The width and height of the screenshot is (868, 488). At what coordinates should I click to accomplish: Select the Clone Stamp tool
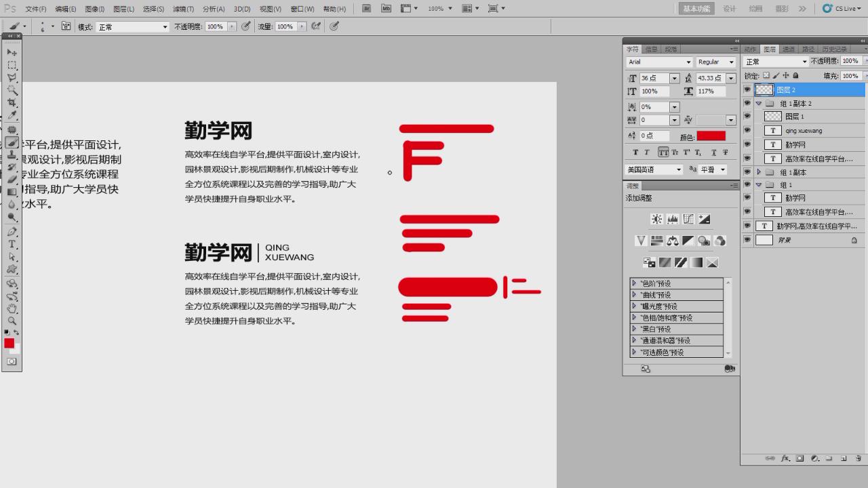12,155
